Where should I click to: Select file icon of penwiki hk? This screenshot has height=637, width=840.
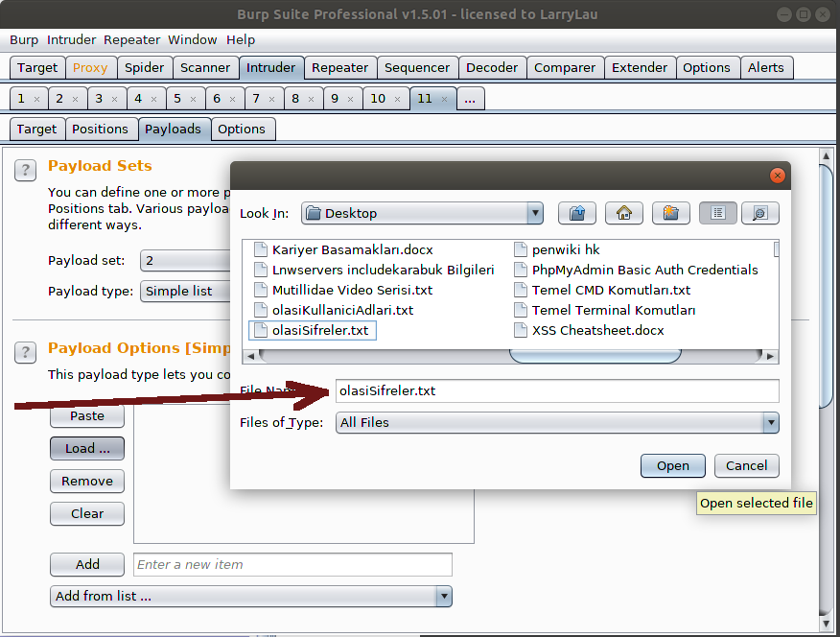(x=520, y=249)
